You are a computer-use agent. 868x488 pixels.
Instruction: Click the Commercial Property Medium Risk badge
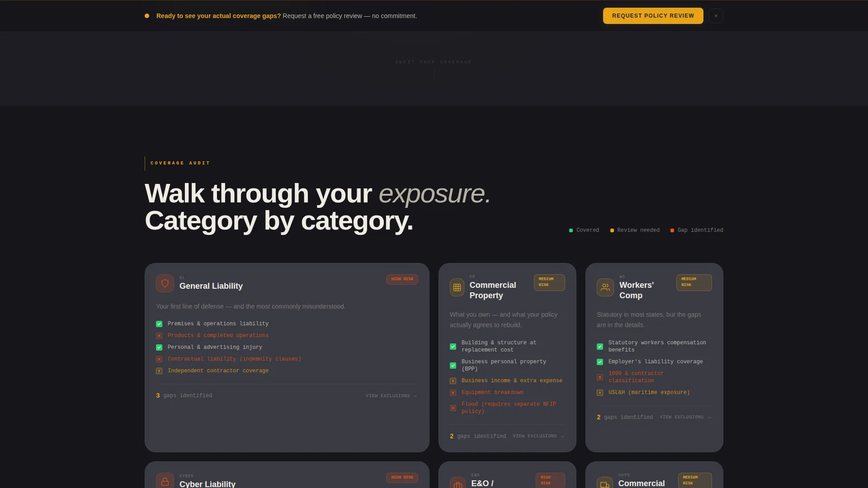point(549,282)
